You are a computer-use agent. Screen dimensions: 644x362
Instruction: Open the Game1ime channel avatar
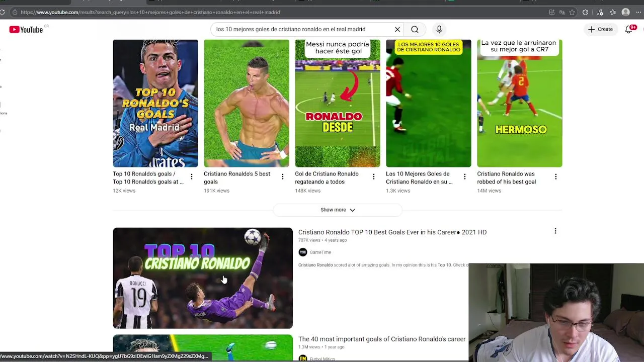point(303,252)
